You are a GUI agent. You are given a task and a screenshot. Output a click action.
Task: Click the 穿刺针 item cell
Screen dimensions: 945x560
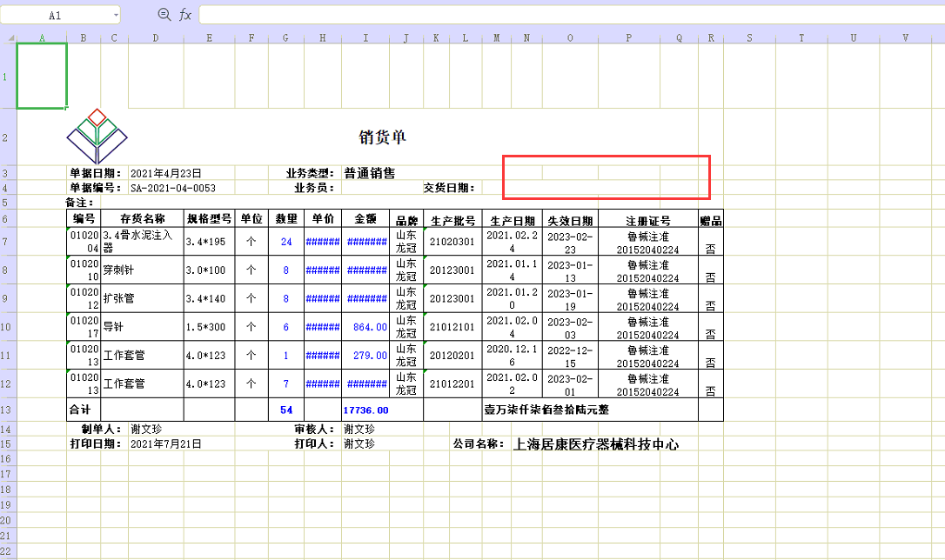click(x=142, y=270)
